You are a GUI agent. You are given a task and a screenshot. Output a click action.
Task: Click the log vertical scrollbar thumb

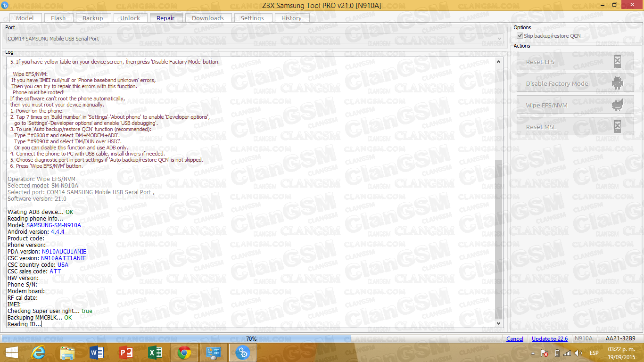click(498, 239)
